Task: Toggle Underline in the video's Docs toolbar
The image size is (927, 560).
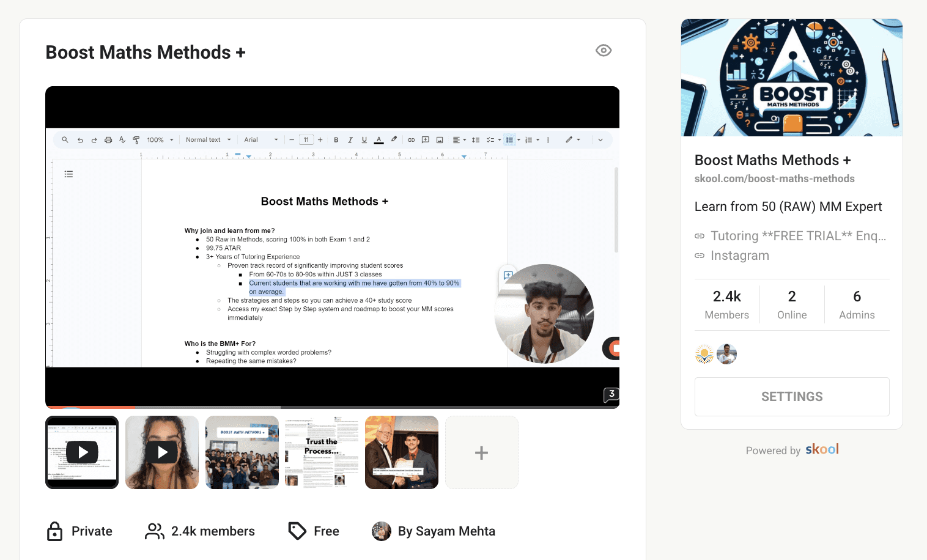Action: 364,140
